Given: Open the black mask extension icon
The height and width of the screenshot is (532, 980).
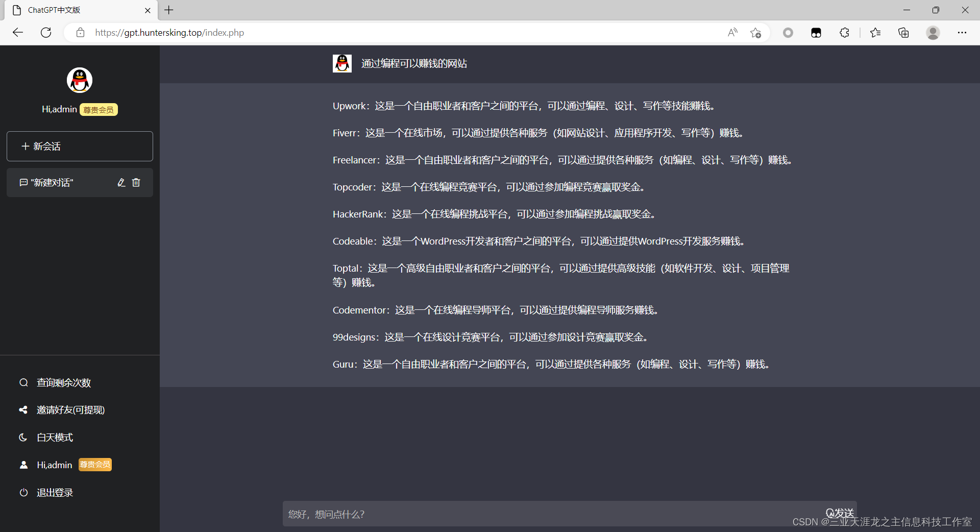Looking at the screenshot, I should pos(816,33).
